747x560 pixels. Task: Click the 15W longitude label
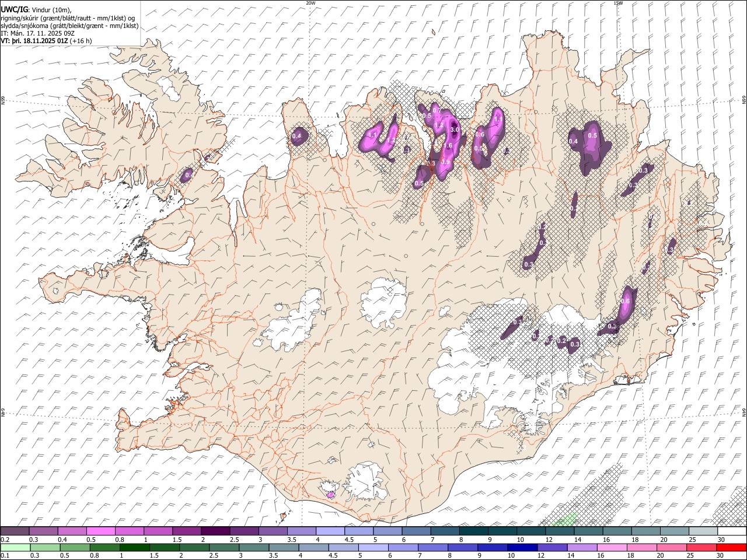tap(618, 3)
